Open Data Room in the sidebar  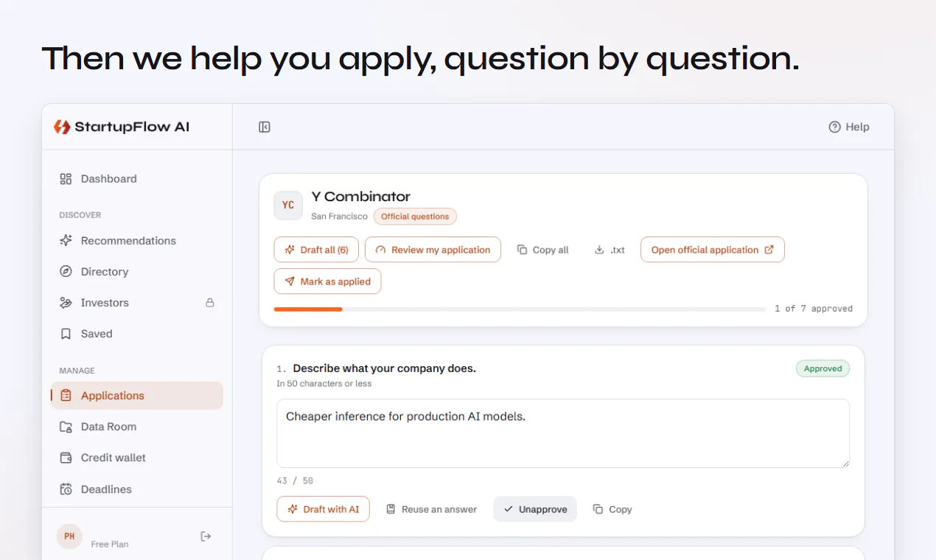[x=136, y=427]
